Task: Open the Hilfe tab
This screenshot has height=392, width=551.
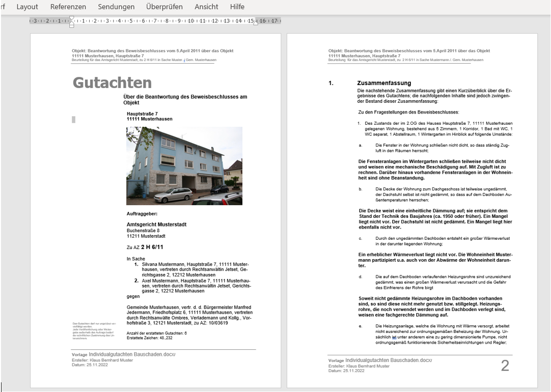Action: coord(237,7)
